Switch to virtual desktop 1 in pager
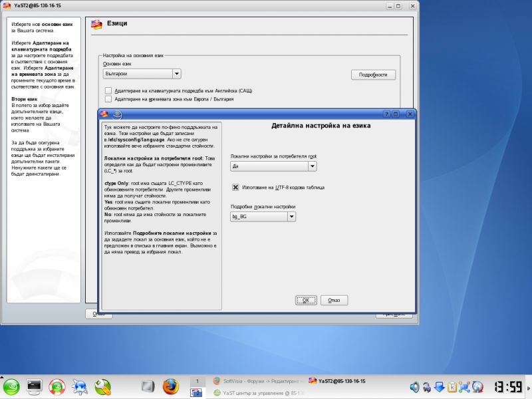 pos(197,381)
